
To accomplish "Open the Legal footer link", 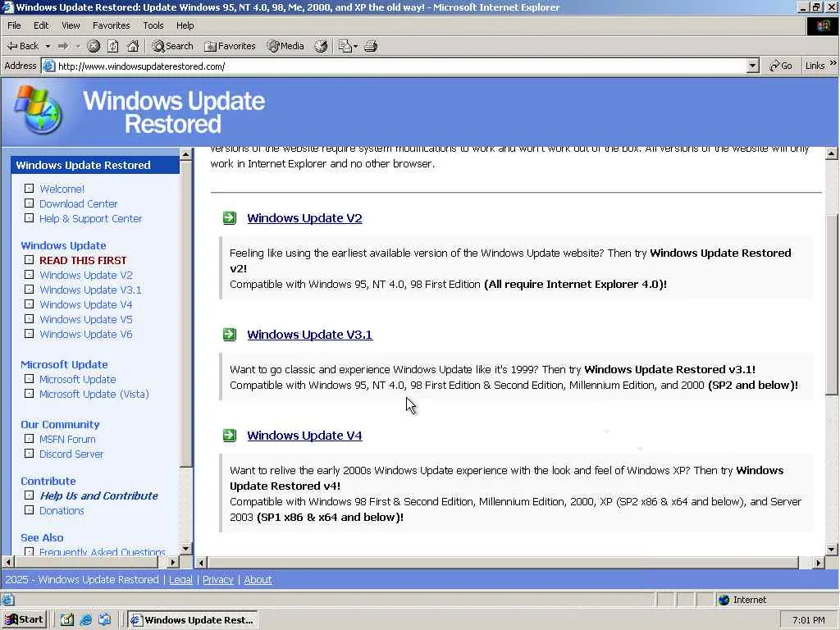I will 180,580.
